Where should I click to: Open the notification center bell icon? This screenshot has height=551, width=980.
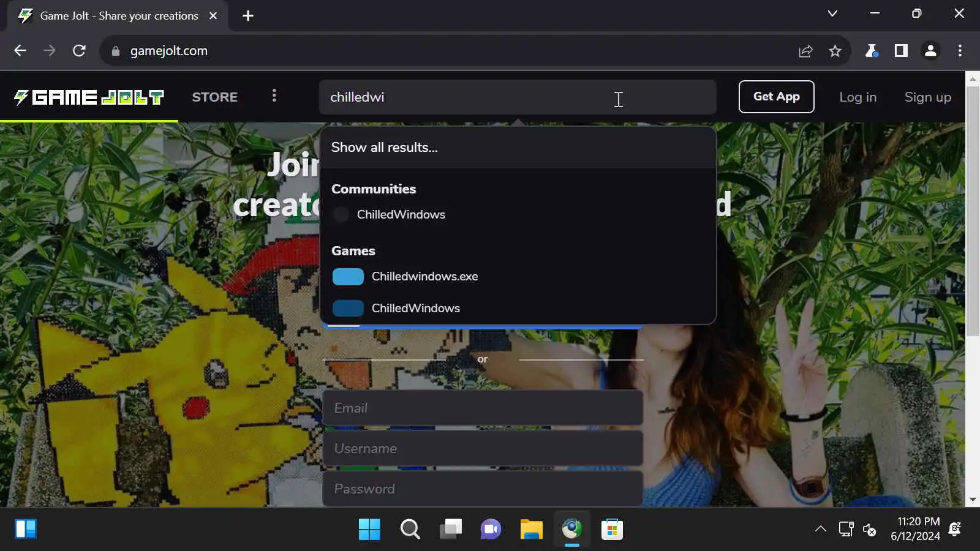point(955,529)
